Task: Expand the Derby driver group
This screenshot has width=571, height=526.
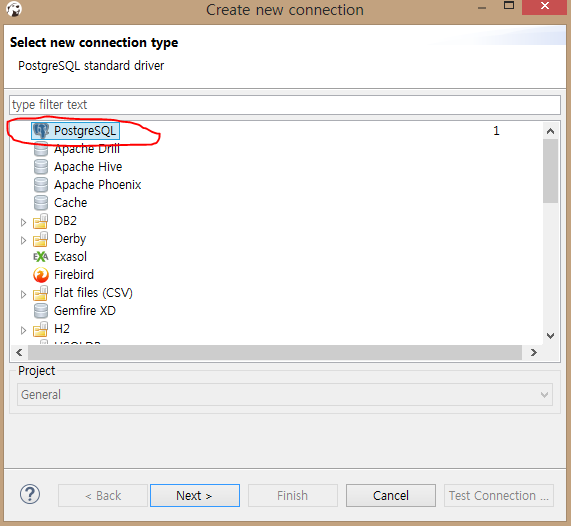Action: pyautogui.click(x=23, y=240)
